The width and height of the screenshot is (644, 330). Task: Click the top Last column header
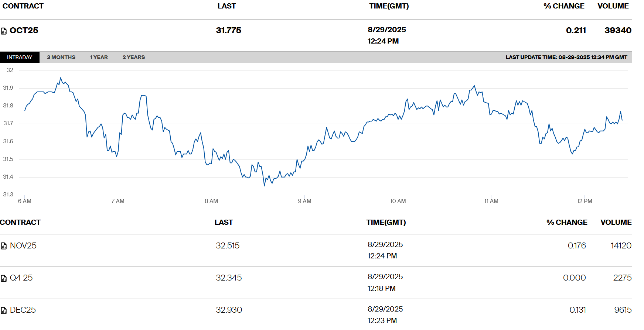(226, 6)
